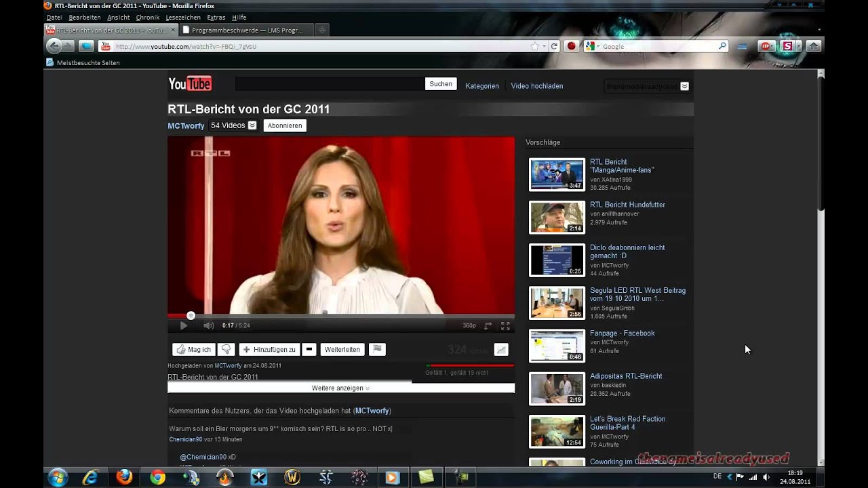The width and height of the screenshot is (868, 488).
Task: Open the Hilfe menu
Action: click(x=239, y=17)
